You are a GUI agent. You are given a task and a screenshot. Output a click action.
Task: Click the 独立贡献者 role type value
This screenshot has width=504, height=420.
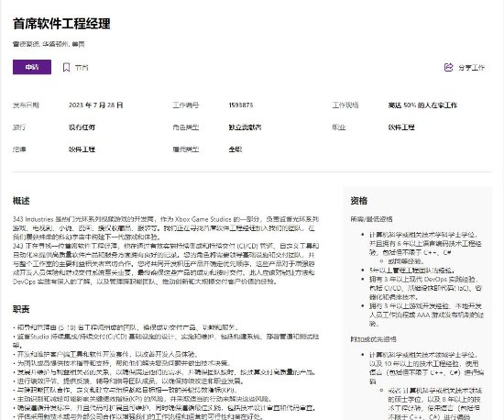pyautogui.click(x=245, y=127)
